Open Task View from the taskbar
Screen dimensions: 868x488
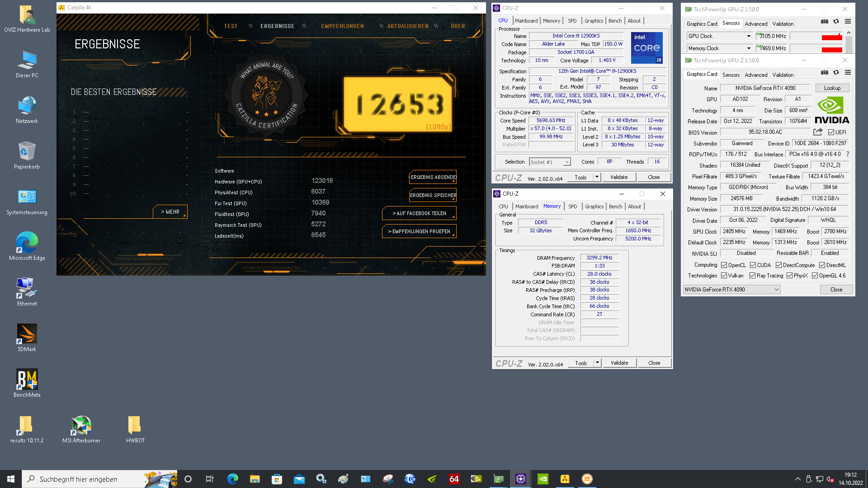point(209,479)
